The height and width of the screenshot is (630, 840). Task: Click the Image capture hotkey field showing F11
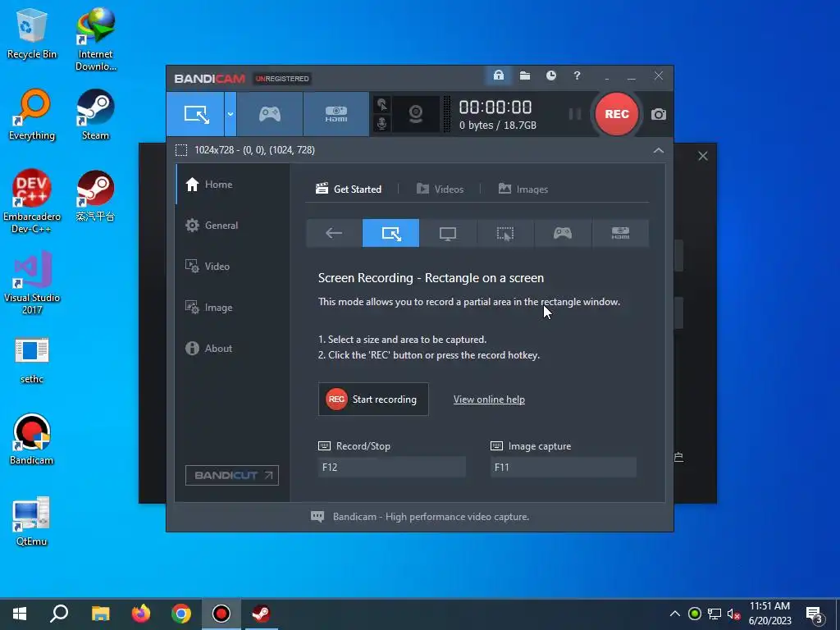tap(564, 467)
